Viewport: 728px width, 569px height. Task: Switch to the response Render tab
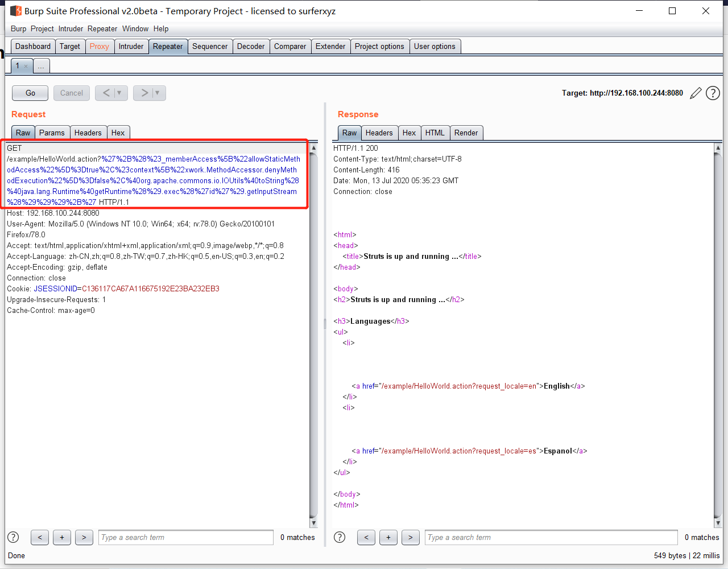click(466, 133)
